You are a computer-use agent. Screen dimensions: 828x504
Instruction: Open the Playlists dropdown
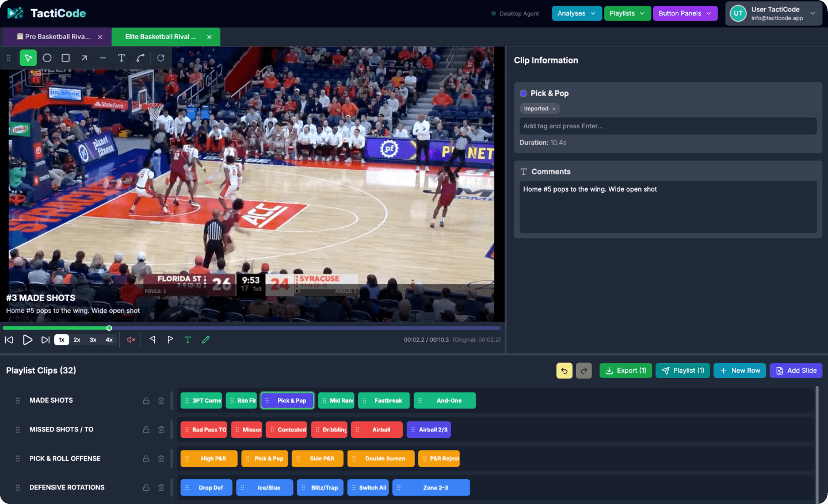[627, 13]
